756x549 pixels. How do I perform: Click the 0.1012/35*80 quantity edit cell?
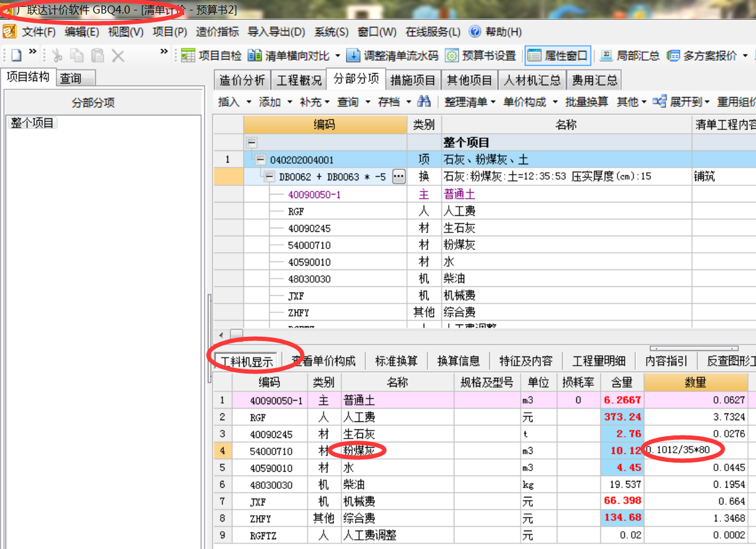click(696, 451)
